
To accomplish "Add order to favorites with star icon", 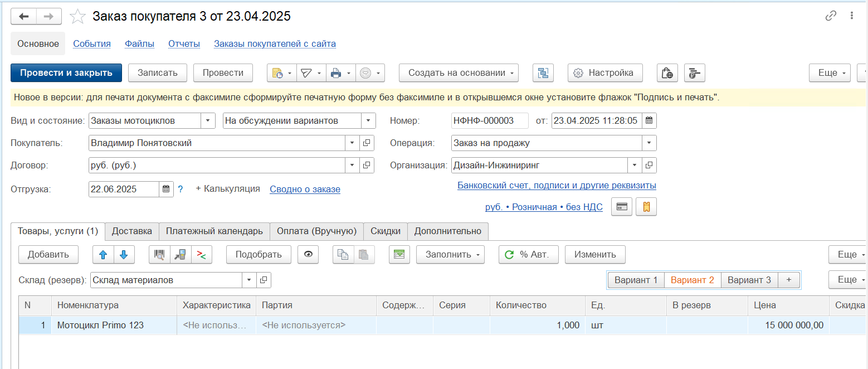I will tap(77, 17).
